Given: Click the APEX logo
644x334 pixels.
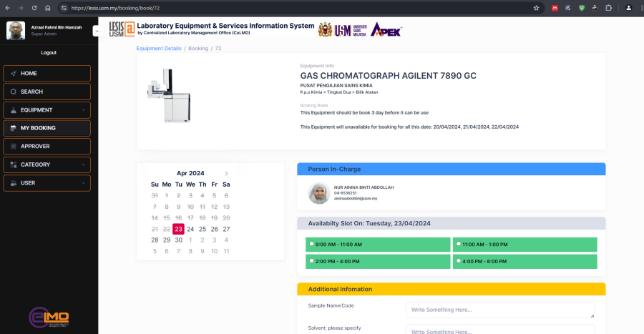Looking at the screenshot, I should (x=386, y=29).
